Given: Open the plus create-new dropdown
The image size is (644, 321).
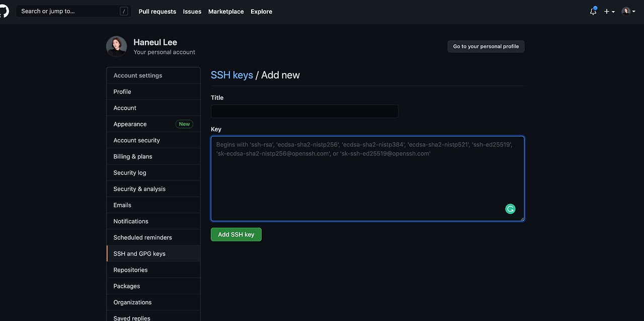Looking at the screenshot, I should pyautogui.click(x=609, y=11).
